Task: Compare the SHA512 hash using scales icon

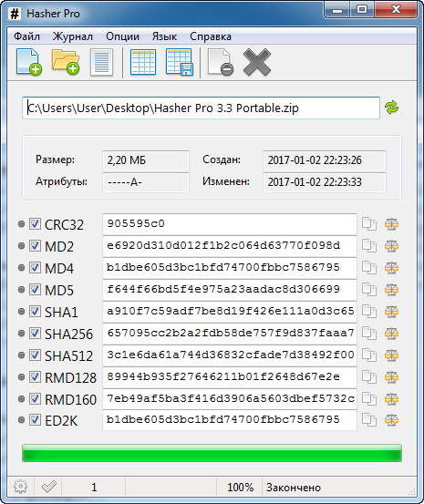Action: [x=391, y=355]
